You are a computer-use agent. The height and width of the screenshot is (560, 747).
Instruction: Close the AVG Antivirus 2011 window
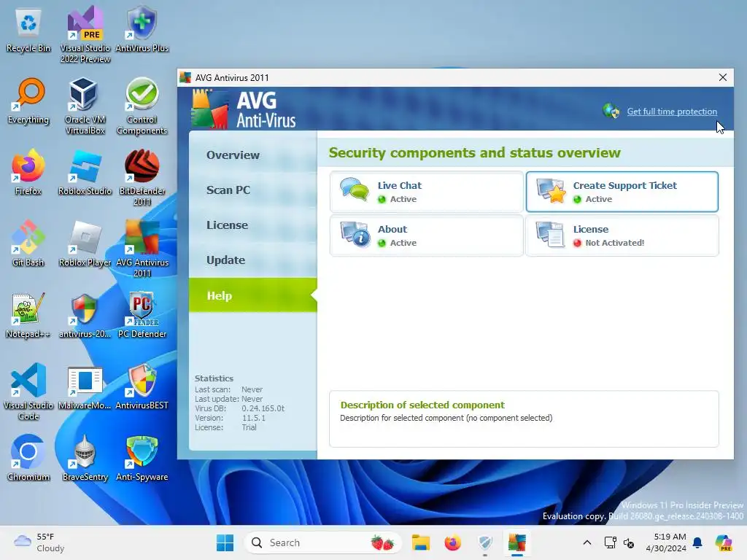pyautogui.click(x=723, y=77)
